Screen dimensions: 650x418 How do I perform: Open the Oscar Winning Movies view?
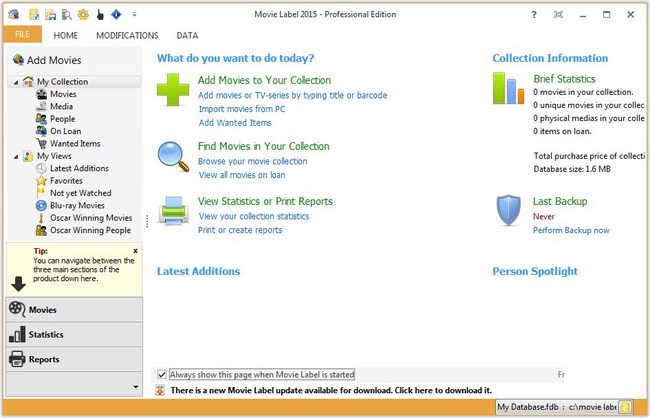[84, 218]
